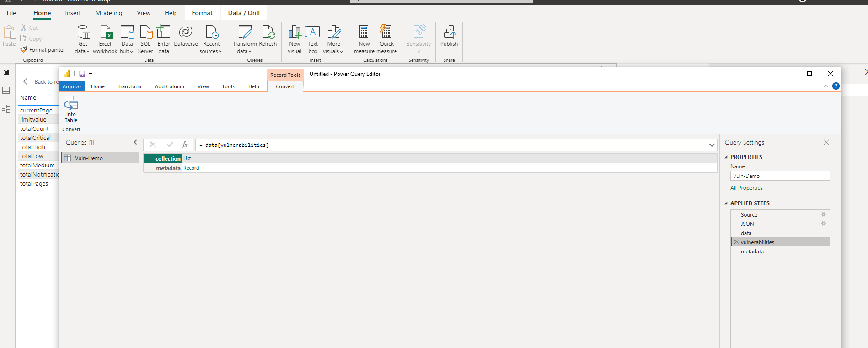Open Recent sources dropdown
The image size is (868, 348).
click(211, 39)
